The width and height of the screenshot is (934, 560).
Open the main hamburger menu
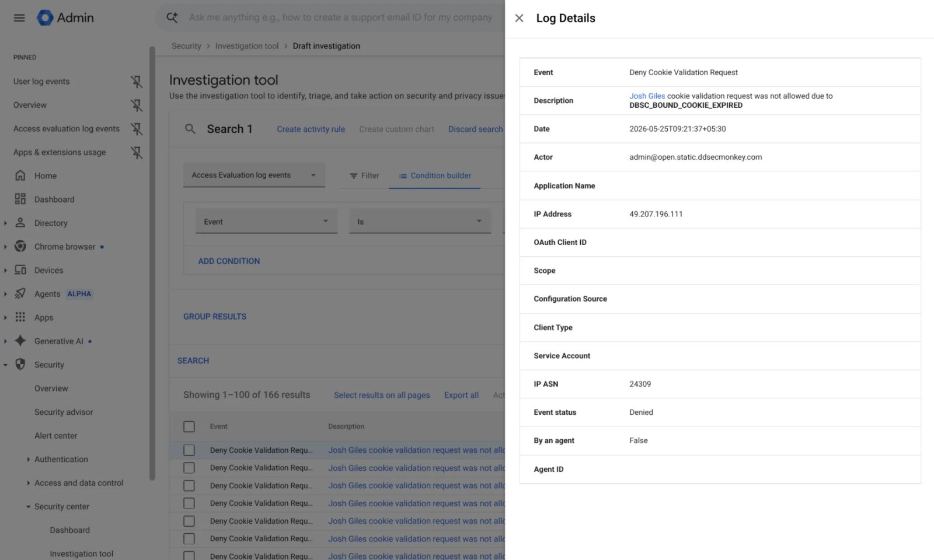pos(19,17)
